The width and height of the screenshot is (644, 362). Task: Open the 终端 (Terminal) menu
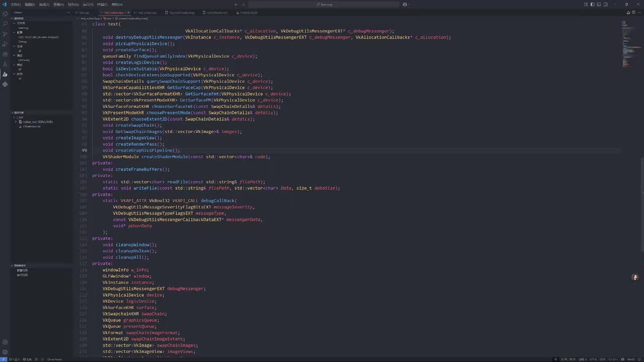coord(102,5)
